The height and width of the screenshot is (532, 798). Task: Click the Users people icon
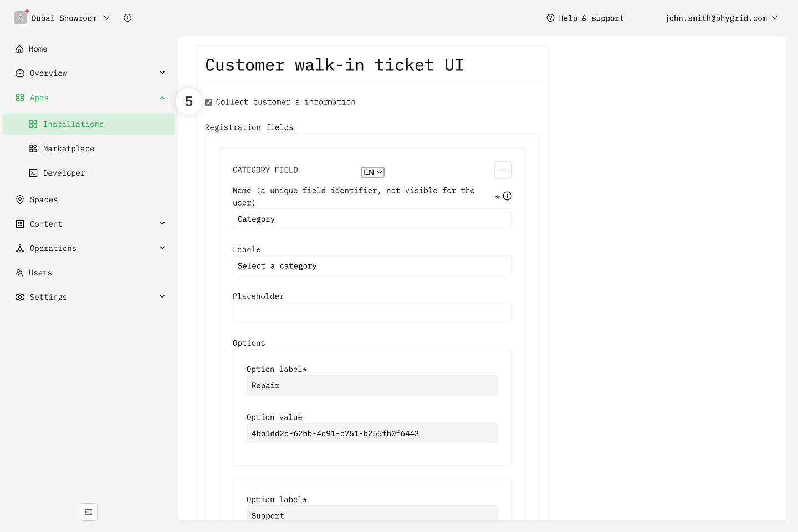20,273
